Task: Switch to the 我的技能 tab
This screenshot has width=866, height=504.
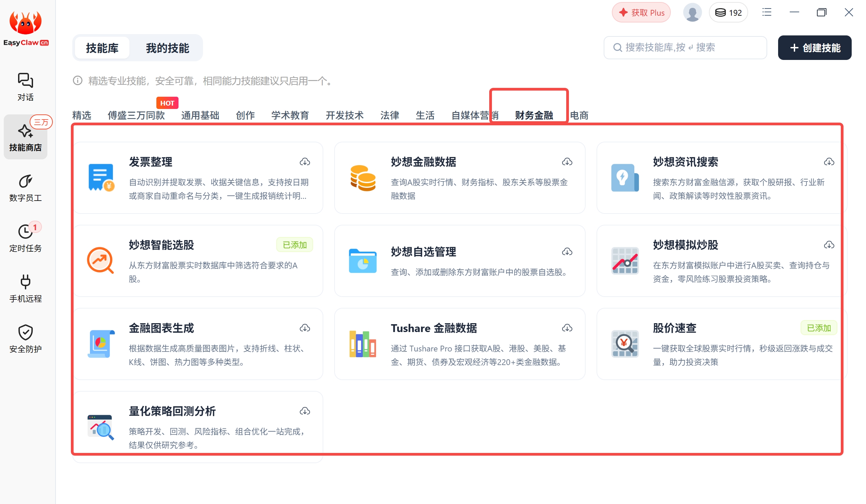Action: [x=167, y=48]
